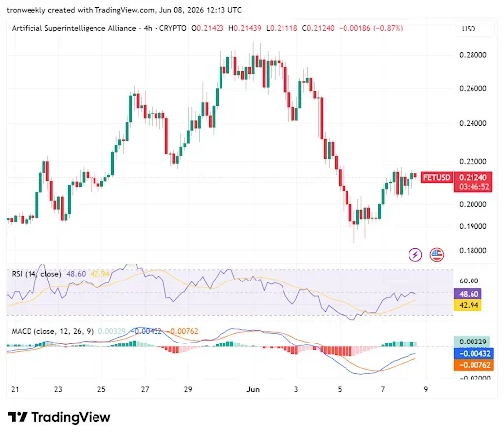Viewport: 504px width, 437px height.
Task: Click the purple 48.60 RSI axis tag
Action: (x=468, y=294)
